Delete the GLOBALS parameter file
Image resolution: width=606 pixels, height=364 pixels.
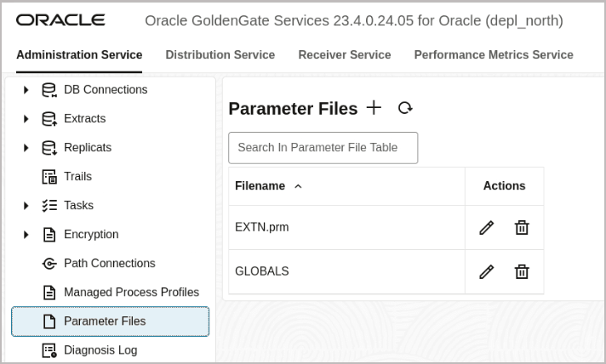coord(522,271)
